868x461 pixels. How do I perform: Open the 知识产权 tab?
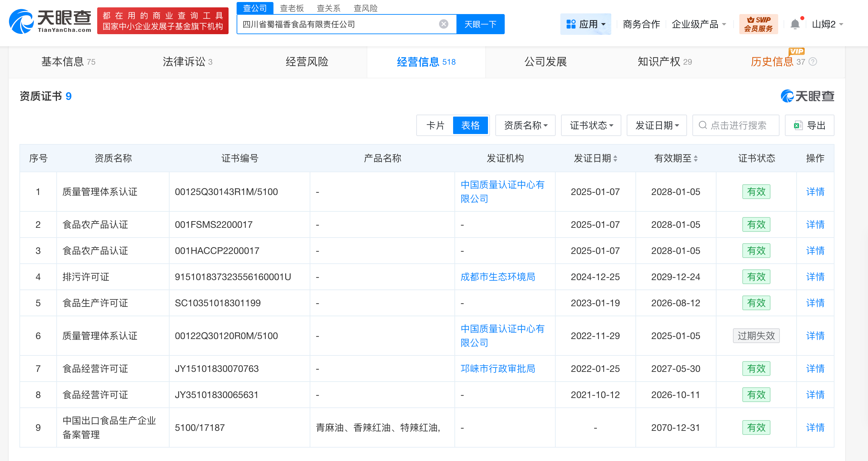[664, 62]
